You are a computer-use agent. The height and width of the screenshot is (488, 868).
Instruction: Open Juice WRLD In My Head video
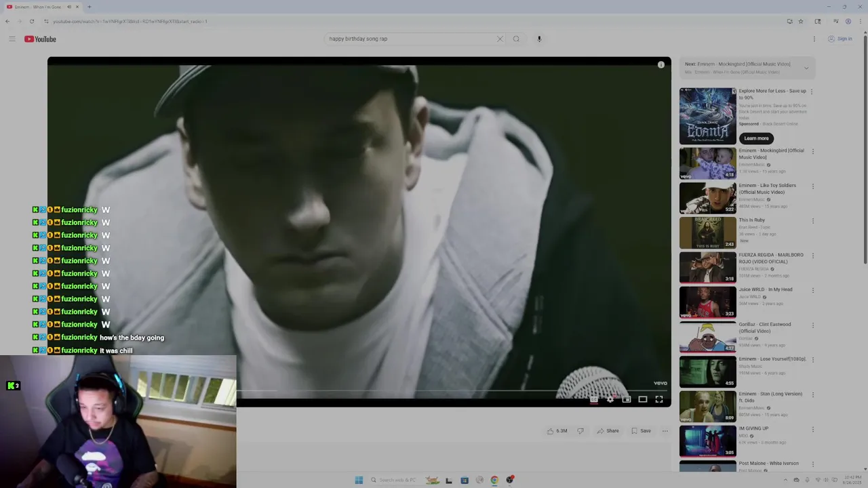click(x=707, y=302)
